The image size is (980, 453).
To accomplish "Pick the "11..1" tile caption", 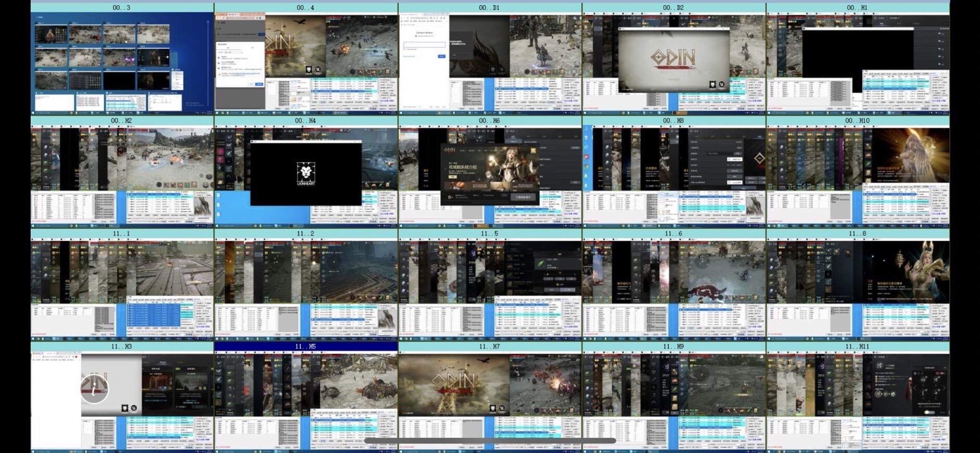I will (122, 234).
